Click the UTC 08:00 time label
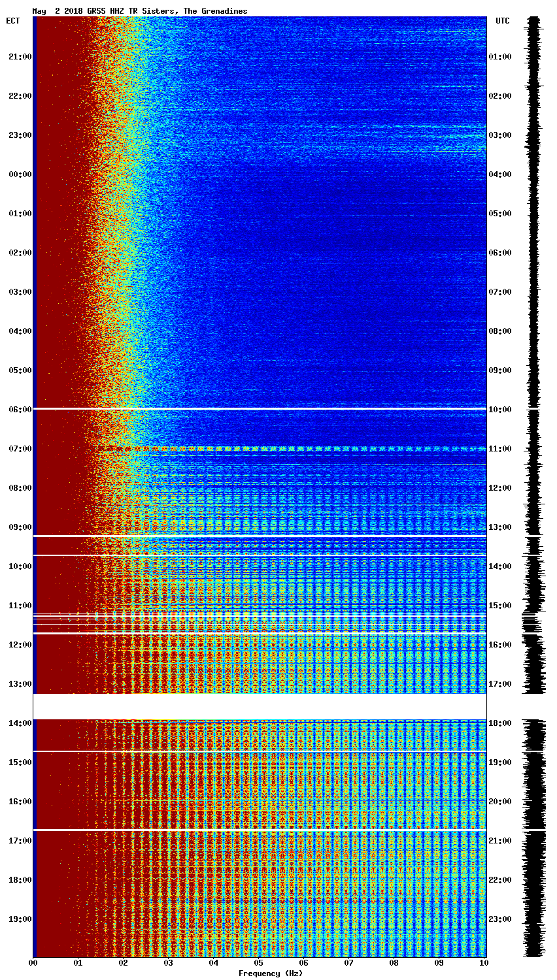Screen dimensions: 557x980 pos(500,331)
